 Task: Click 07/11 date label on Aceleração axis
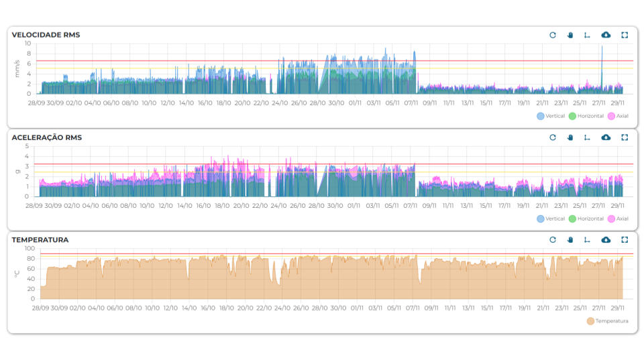(x=411, y=206)
